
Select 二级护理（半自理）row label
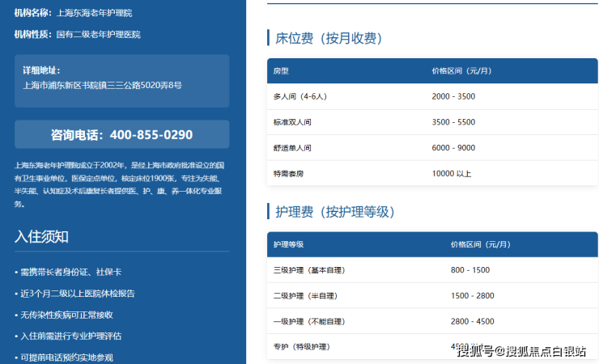pos(305,296)
